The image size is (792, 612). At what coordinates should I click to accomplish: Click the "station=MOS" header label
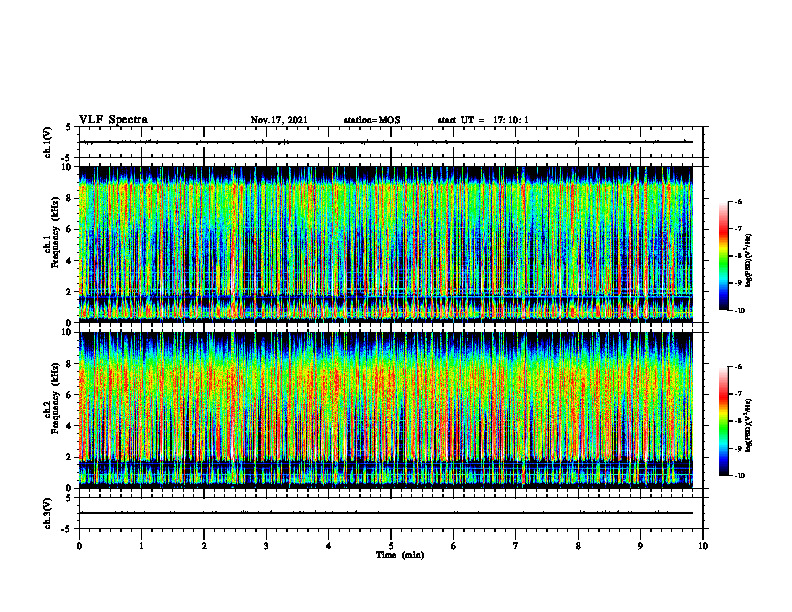(372, 120)
